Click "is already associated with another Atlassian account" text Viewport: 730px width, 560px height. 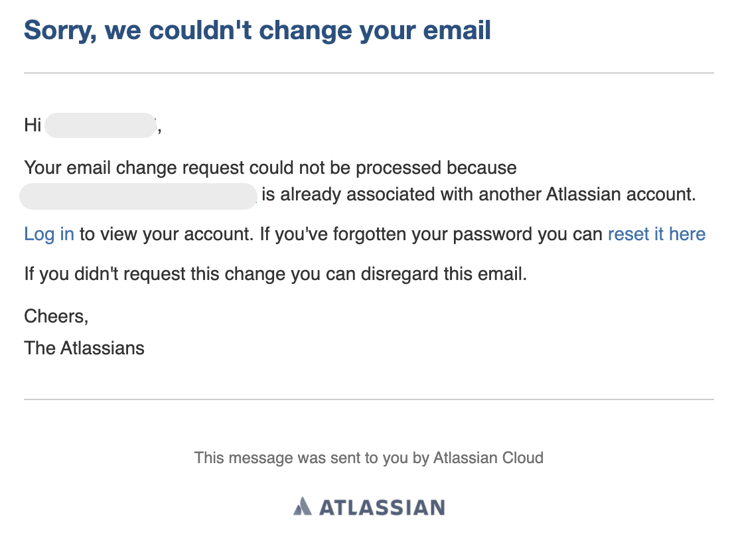pos(478,195)
